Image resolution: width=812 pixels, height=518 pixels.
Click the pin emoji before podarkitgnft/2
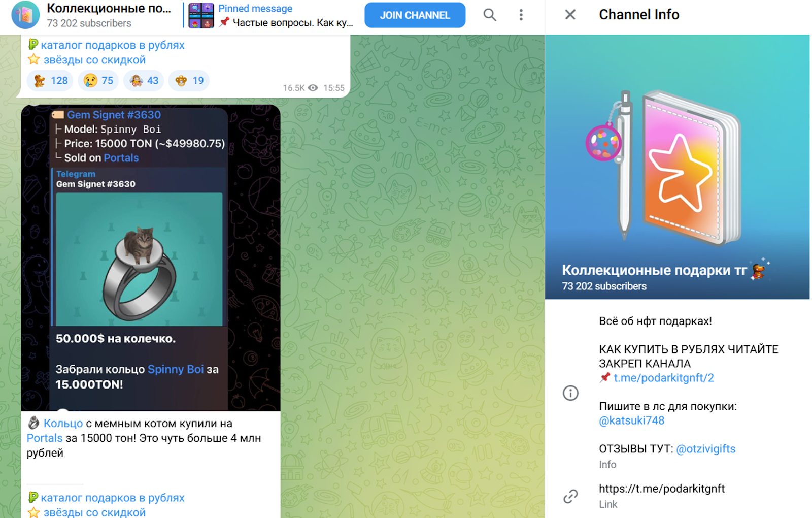[x=605, y=378]
